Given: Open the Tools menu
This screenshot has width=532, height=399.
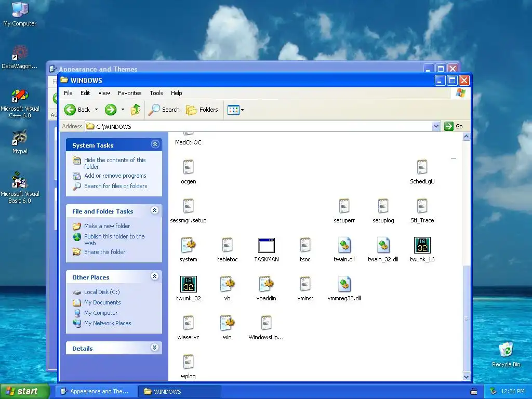Looking at the screenshot, I should [156, 93].
